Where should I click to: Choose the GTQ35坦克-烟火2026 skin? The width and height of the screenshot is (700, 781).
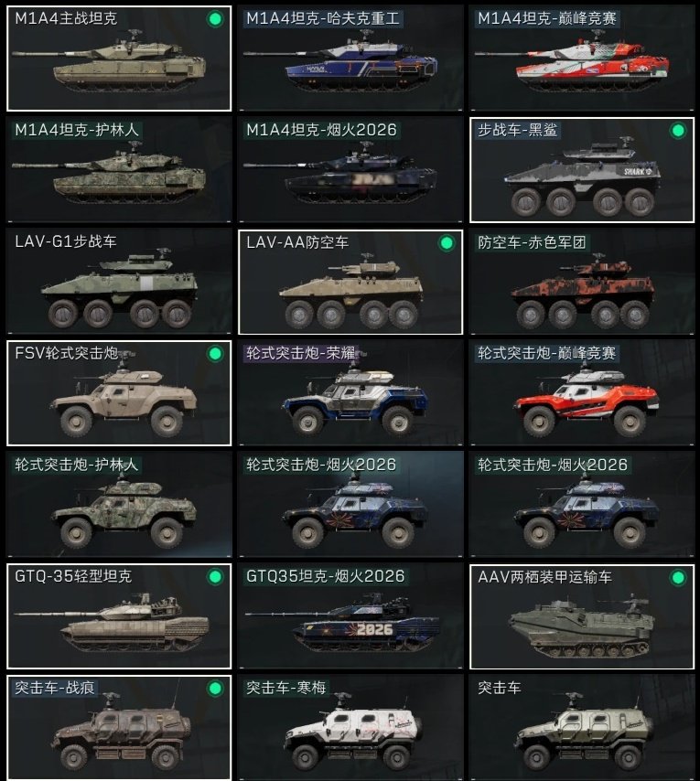pos(350,616)
